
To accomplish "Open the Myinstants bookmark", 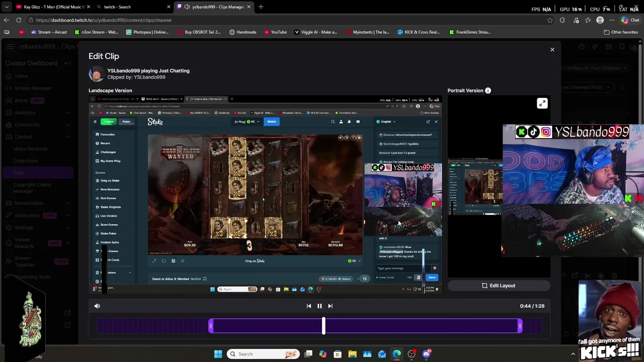I will pyautogui.click(x=367, y=32).
